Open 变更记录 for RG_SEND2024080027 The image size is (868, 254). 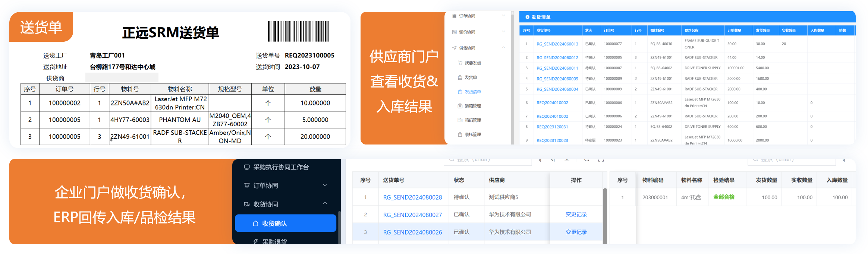tap(576, 215)
